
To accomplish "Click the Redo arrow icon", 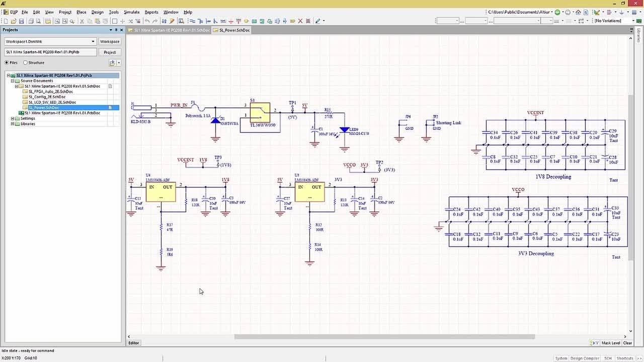I will click(155, 21).
